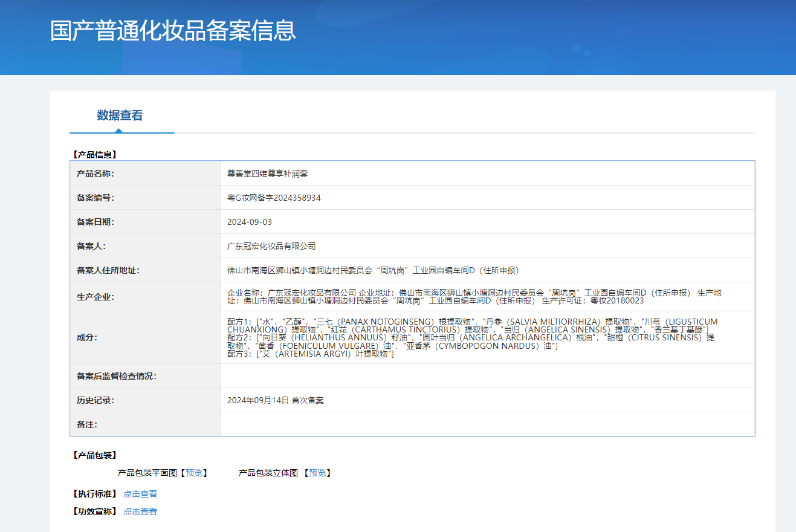This screenshot has height=532, width=796.
Task: Click the 生产企业 details text
Action: coord(474,296)
